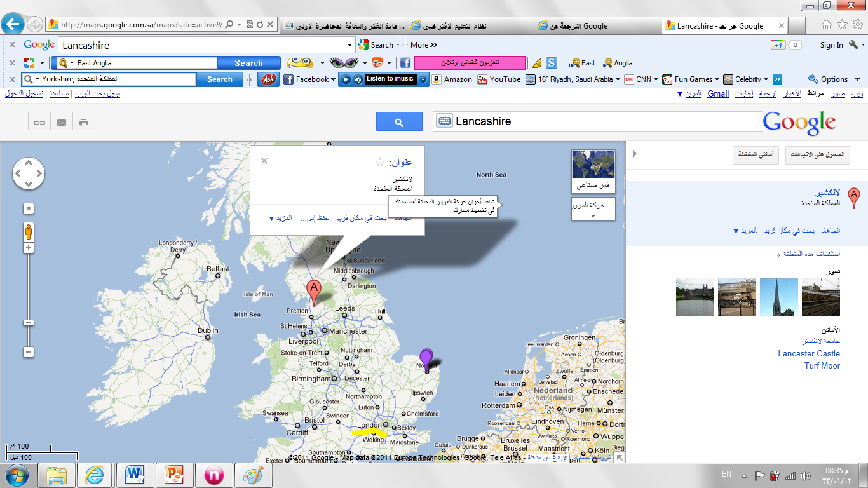Star the Lancashire location in the info bubble
This screenshot has height=488, width=868.
[x=380, y=163]
